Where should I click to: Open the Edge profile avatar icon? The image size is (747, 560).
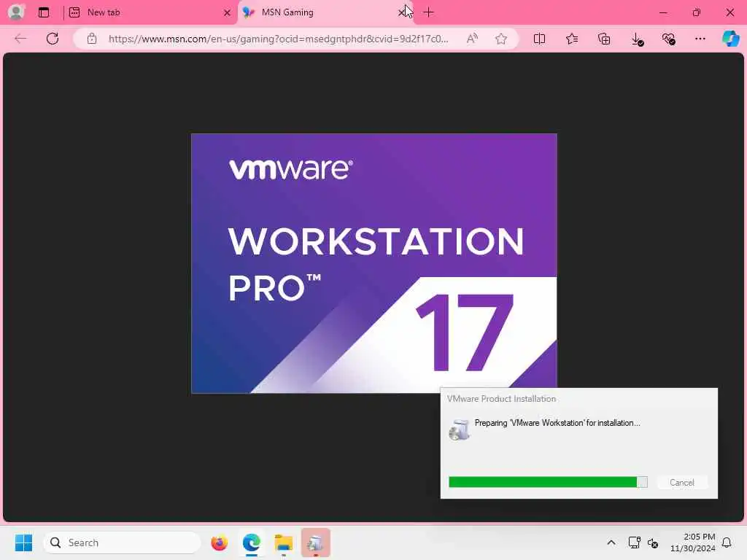pyautogui.click(x=16, y=12)
